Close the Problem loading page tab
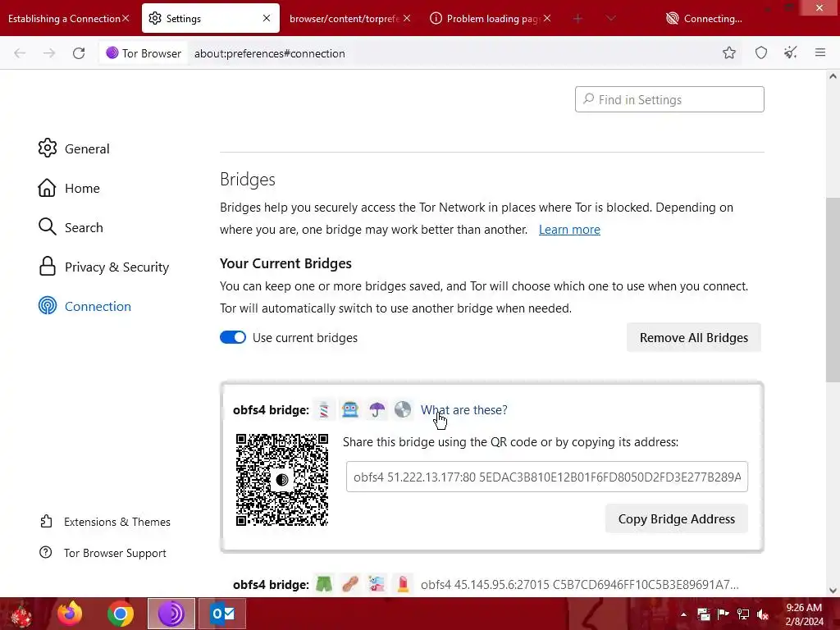Screen dimensions: 840x630 coord(547,18)
